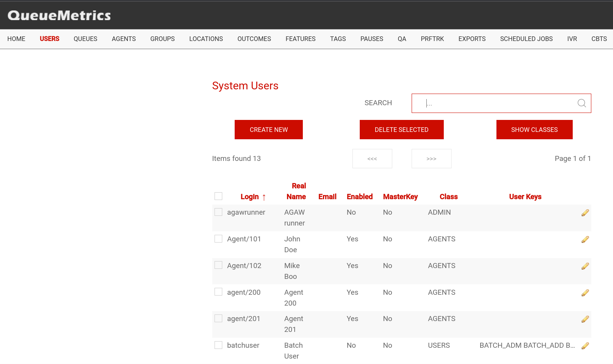Image resolution: width=613 pixels, height=364 pixels.
Task: Sort by the MasterKey column
Action: coord(400,197)
